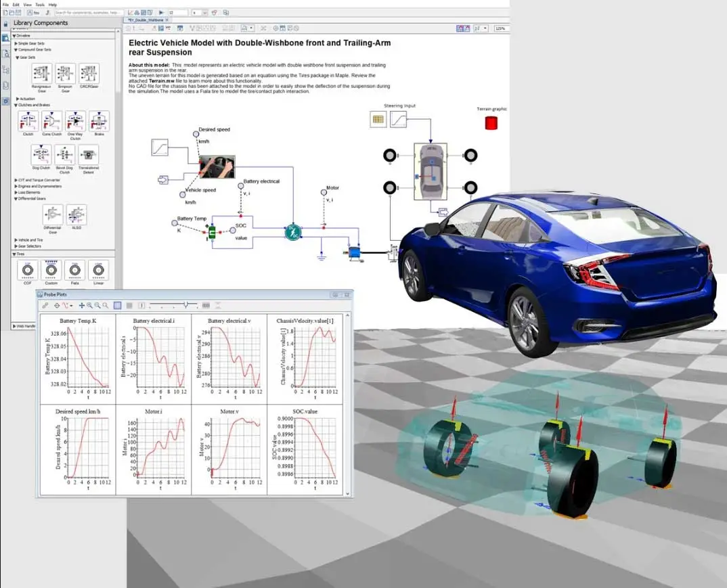Collapse the Differential Gears group
The height and width of the screenshot is (588, 727).
(16, 198)
